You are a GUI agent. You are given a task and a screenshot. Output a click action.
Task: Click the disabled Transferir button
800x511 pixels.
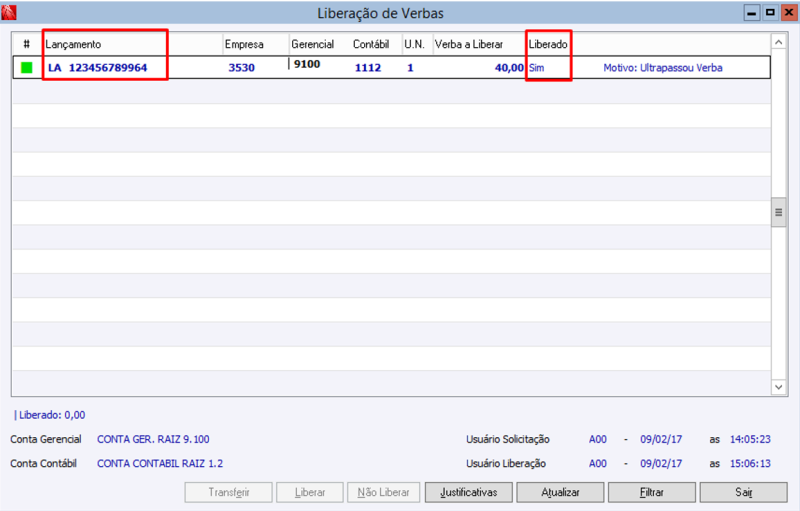pos(229,492)
